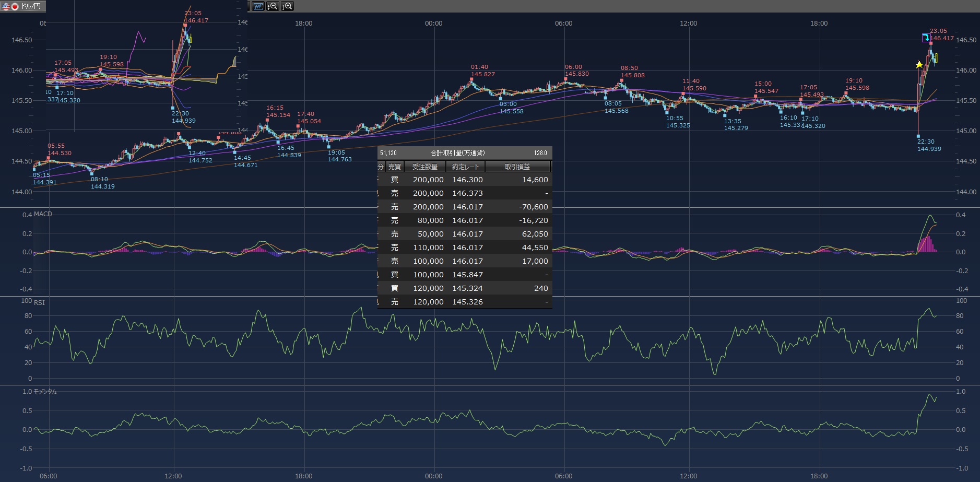Select the trade row with -70,600 loss
Viewport: 980px width, 482px height.
point(465,207)
